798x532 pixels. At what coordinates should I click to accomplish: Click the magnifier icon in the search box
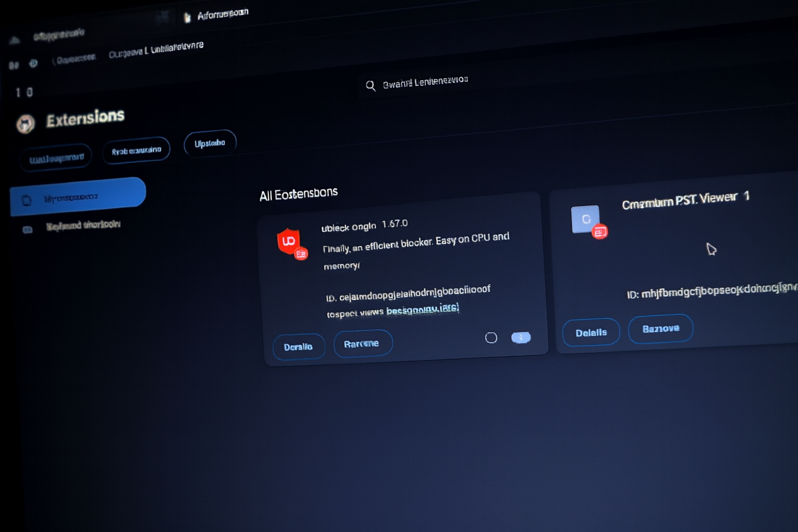pos(370,86)
